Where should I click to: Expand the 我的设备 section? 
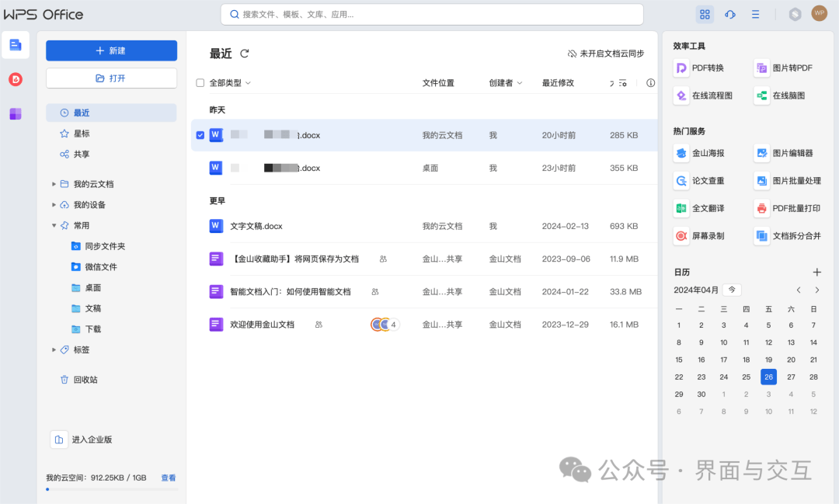54,205
